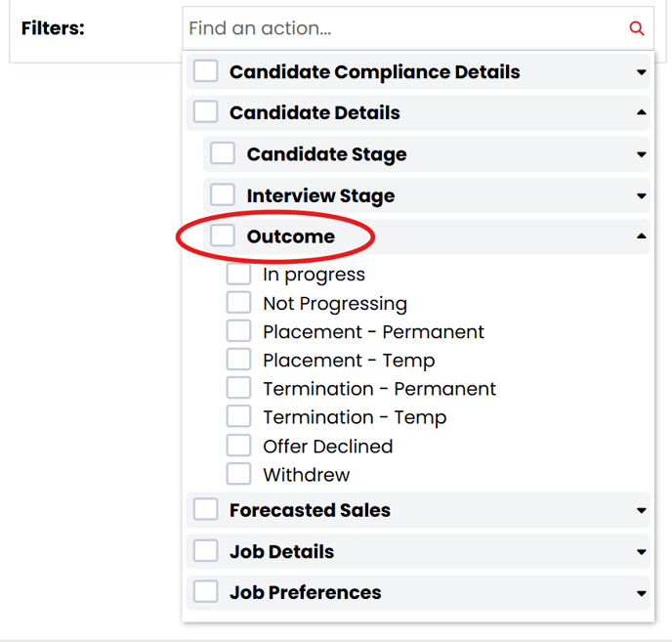This screenshot has height=642, width=672.
Task: Collapse the Outcome section arrow
Action: tap(641, 235)
